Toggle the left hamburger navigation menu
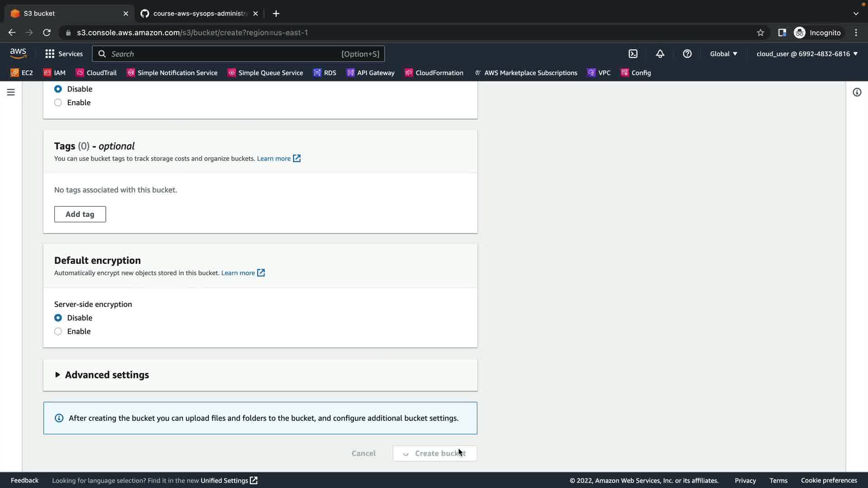868x488 pixels. (11, 92)
